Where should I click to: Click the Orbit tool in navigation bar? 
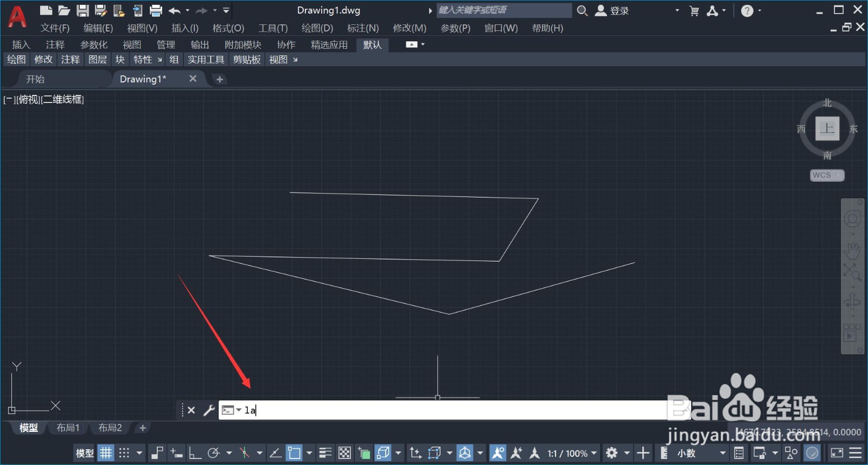(x=852, y=301)
